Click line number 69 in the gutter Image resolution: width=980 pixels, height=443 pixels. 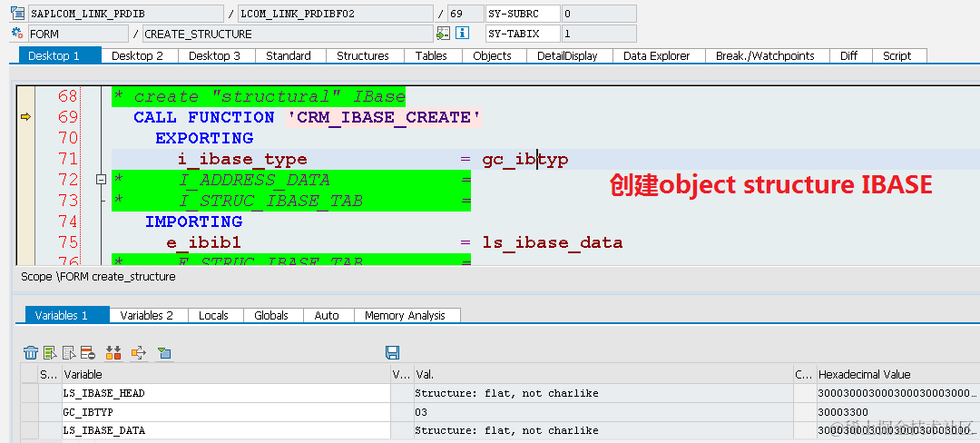[67, 117]
